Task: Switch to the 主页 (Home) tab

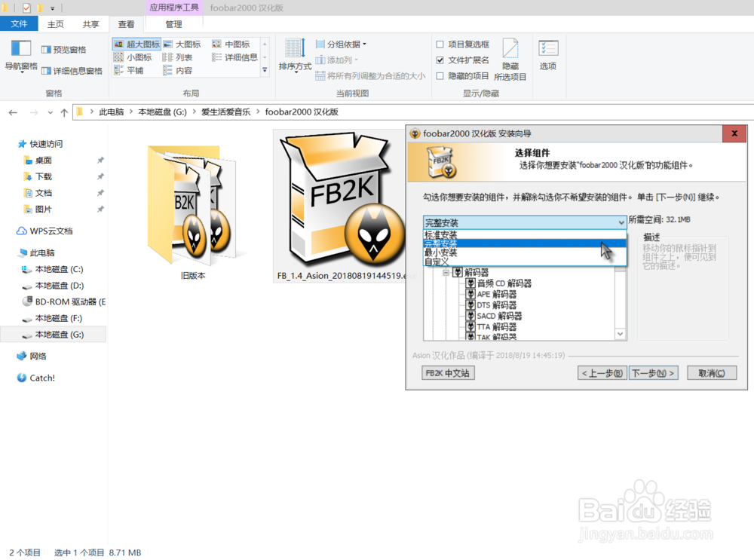Action: pyautogui.click(x=55, y=24)
